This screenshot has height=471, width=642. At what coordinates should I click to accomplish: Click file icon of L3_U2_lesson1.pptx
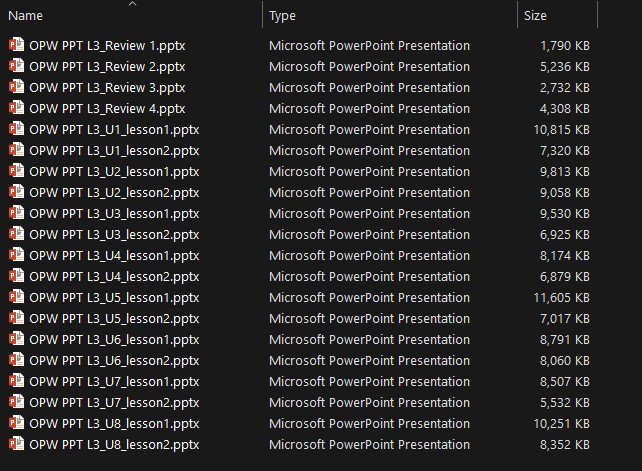coord(16,170)
